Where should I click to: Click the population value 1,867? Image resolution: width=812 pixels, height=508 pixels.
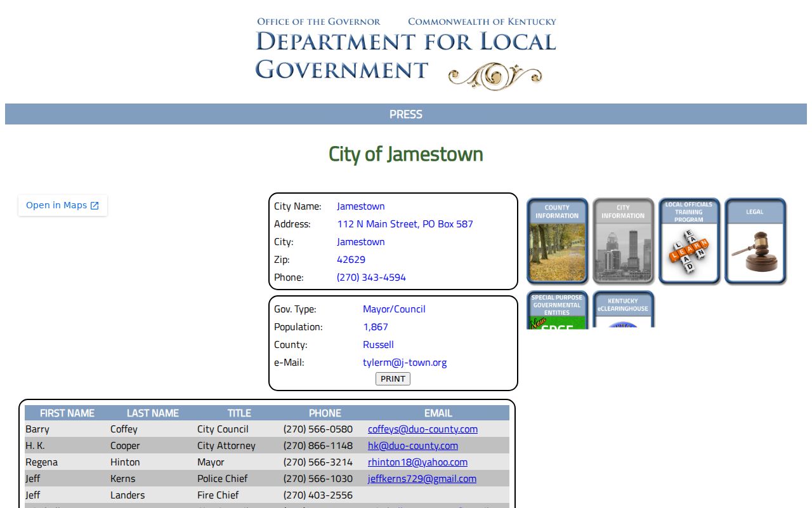coord(376,327)
